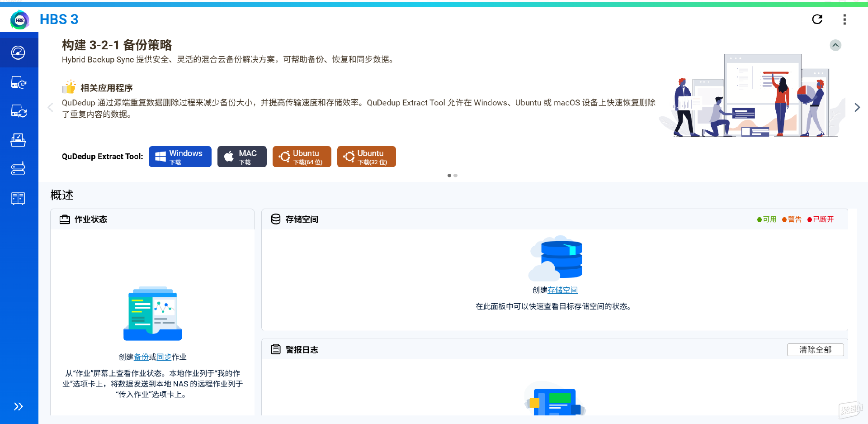Click the 存储空间 create link

coord(562,290)
